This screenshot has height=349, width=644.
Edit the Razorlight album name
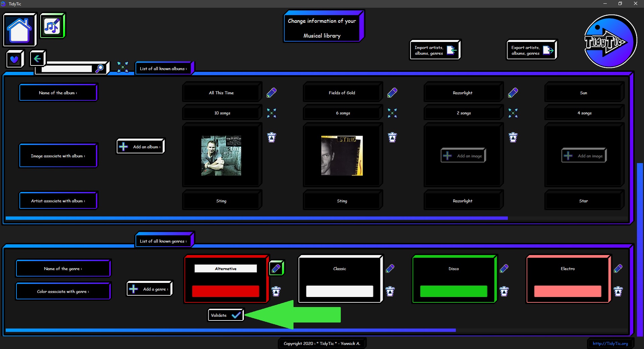513,93
